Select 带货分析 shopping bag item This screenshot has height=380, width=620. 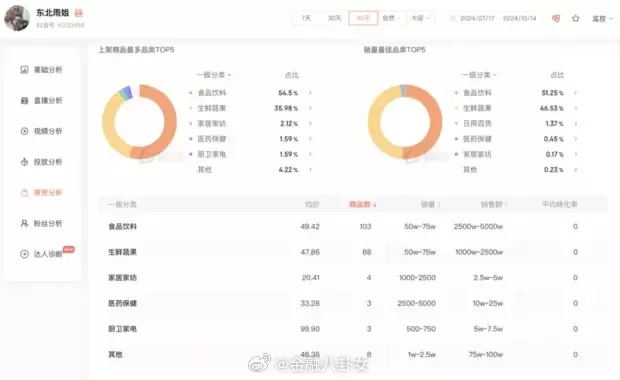41,193
